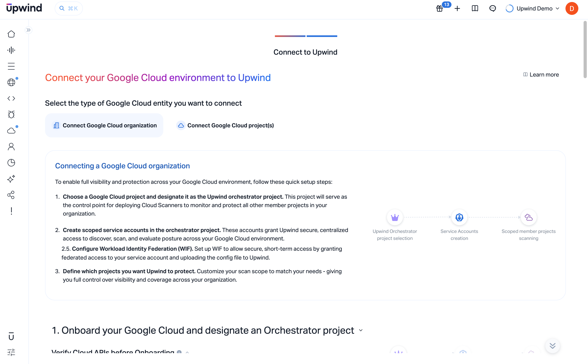The width and height of the screenshot is (588, 364).
Task: Click the clouds Scoped member projects icon
Action: (528, 217)
